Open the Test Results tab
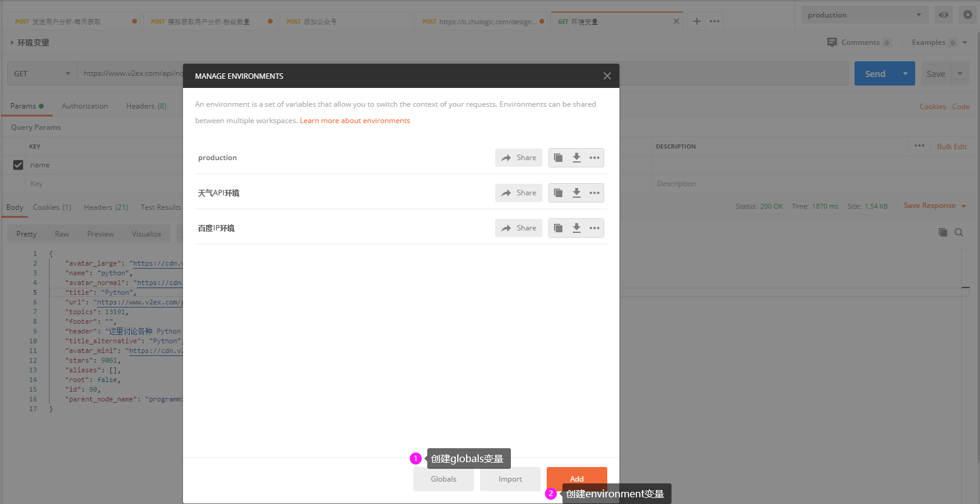 [161, 207]
